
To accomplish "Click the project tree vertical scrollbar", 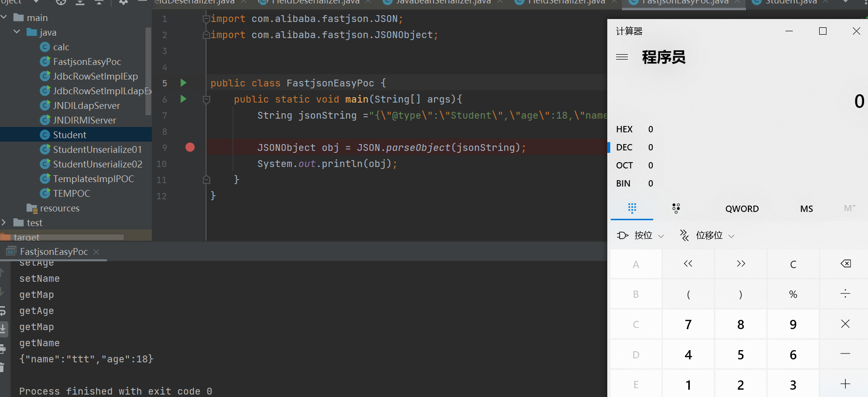I will 148,71.
